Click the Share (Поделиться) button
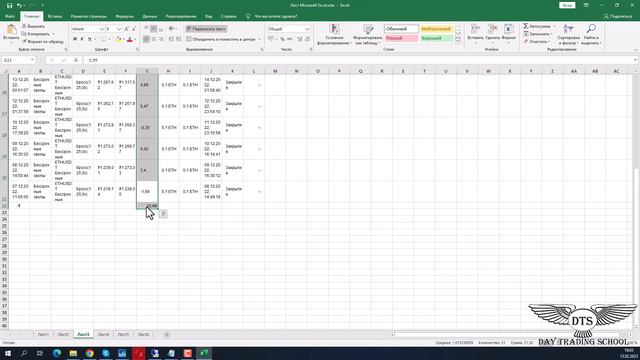Viewport: 640px width, 360px height. 618,16
